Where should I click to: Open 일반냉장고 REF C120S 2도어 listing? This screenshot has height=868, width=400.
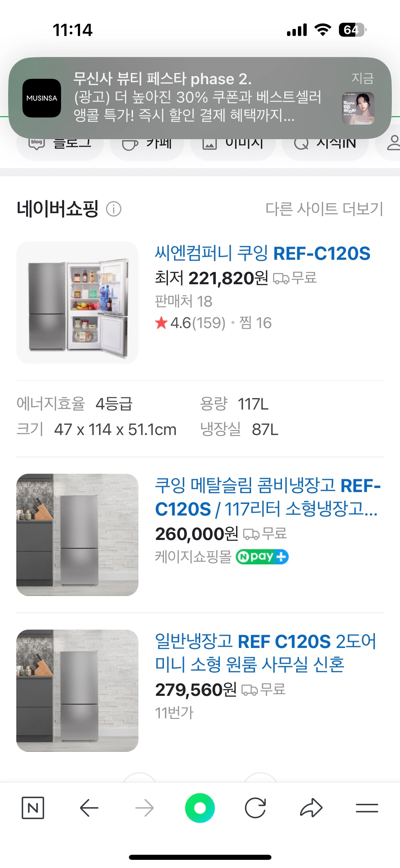(265, 653)
